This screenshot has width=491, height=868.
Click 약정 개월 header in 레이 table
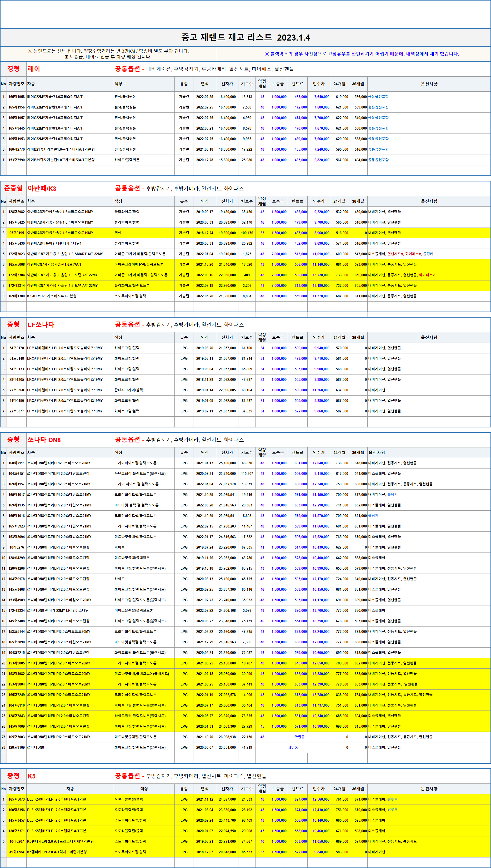(x=262, y=84)
